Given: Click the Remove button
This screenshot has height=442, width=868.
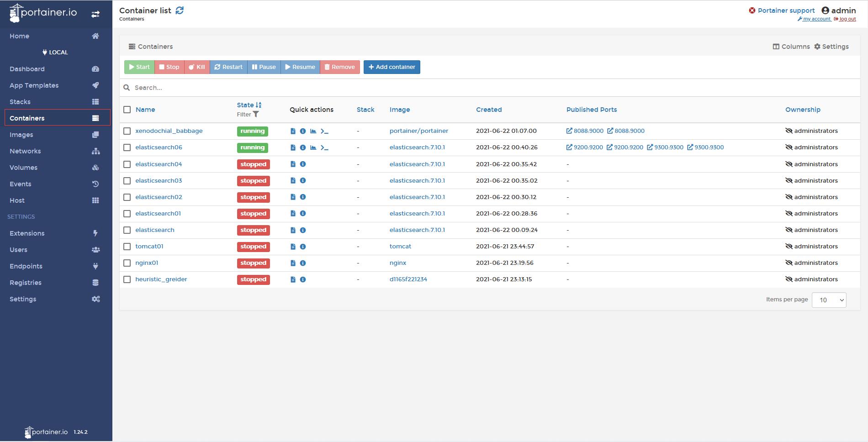Looking at the screenshot, I should pos(340,67).
